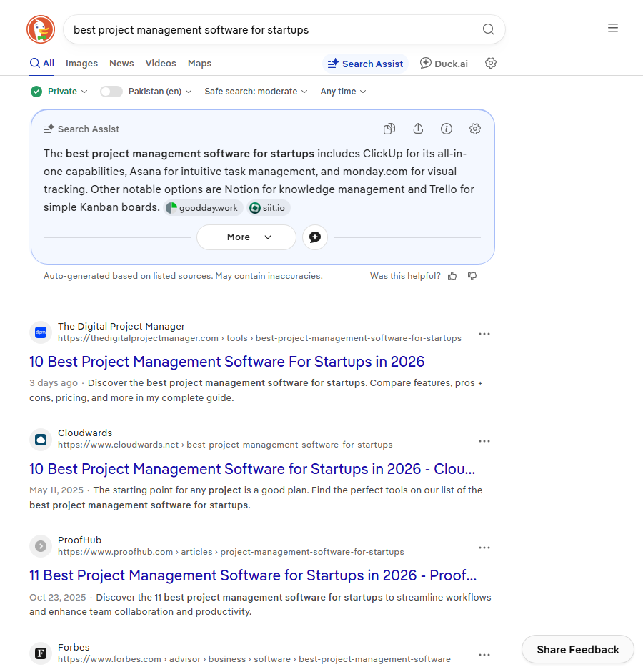Click the Cloudwards favicon
Viewport: 643px width, 672px height.
pyautogui.click(x=41, y=439)
